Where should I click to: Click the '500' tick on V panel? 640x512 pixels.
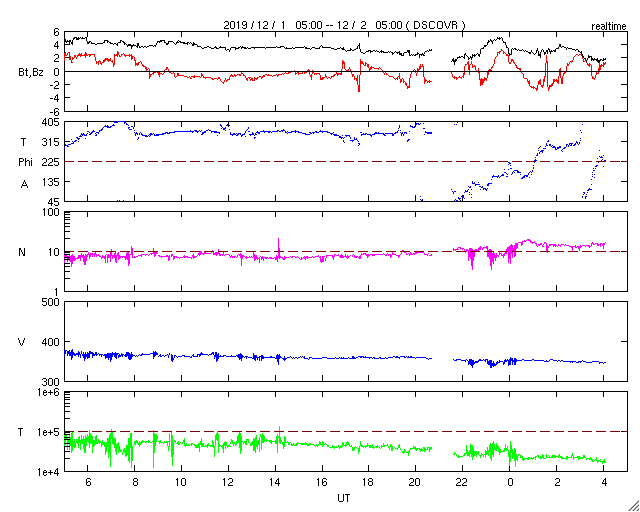(x=51, y=303)
